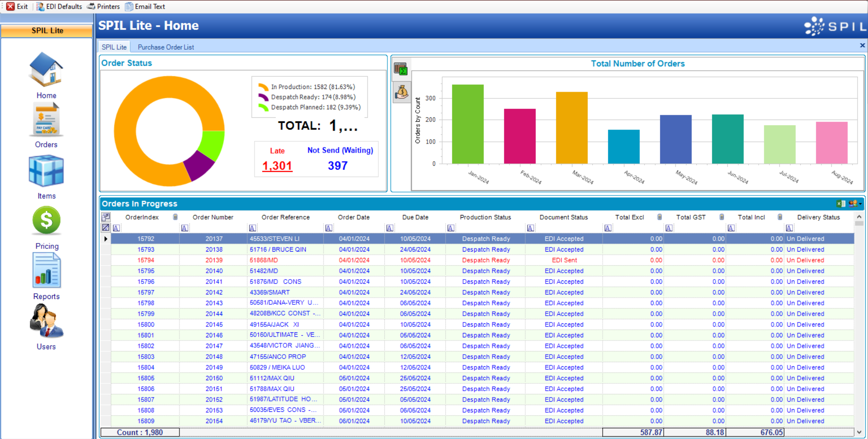Open filter condition for Document Status column

(x=530, y=228)
